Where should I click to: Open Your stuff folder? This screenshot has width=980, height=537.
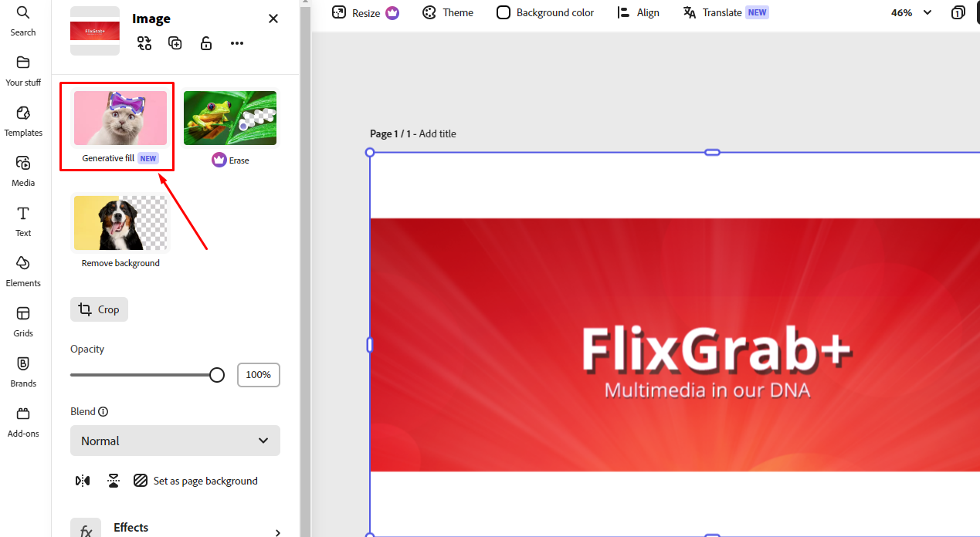click(x=23, y=71)
